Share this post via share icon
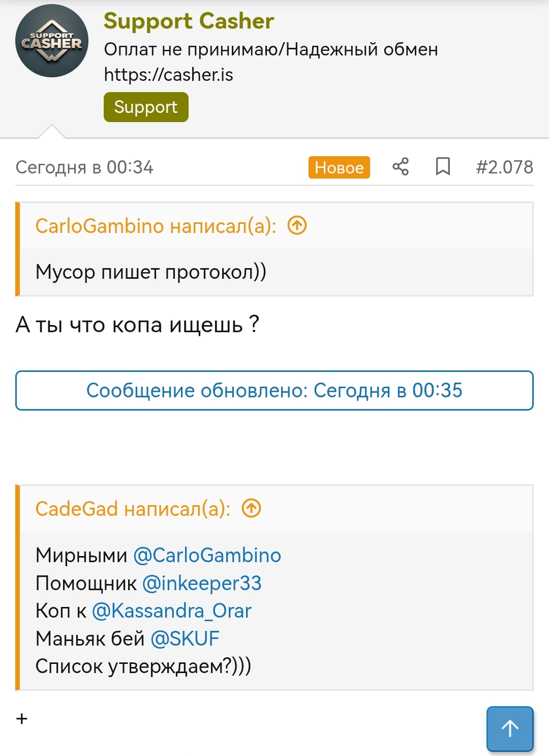This screenshot has width=549, height=756. coord(401,167)
